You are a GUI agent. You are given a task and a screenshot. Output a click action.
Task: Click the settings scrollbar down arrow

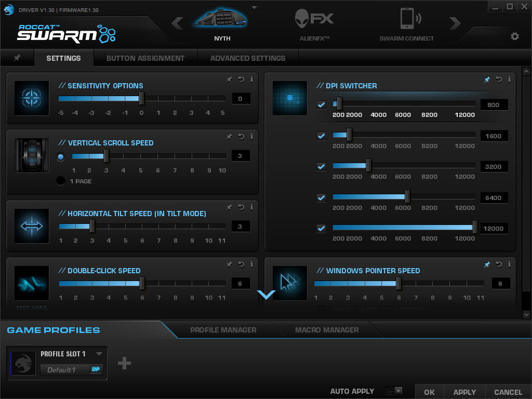tap(526, 314)
